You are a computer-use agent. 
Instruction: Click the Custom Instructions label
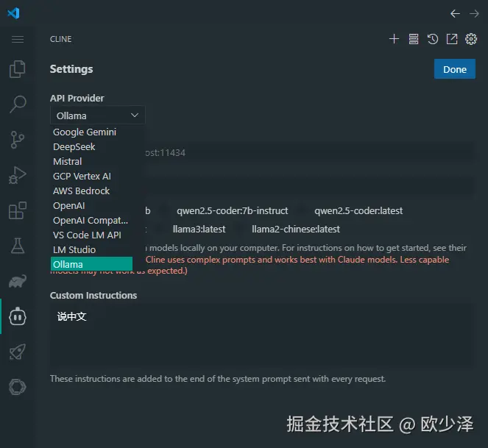93,295
